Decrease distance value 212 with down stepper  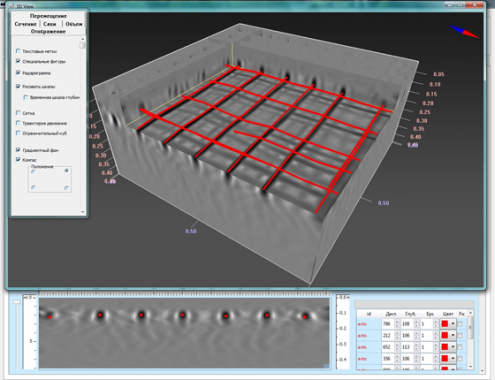(397, 337)
